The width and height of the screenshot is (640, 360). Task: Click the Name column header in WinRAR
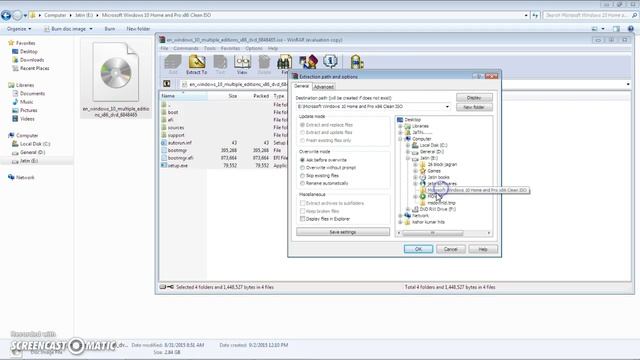[183, 96]
